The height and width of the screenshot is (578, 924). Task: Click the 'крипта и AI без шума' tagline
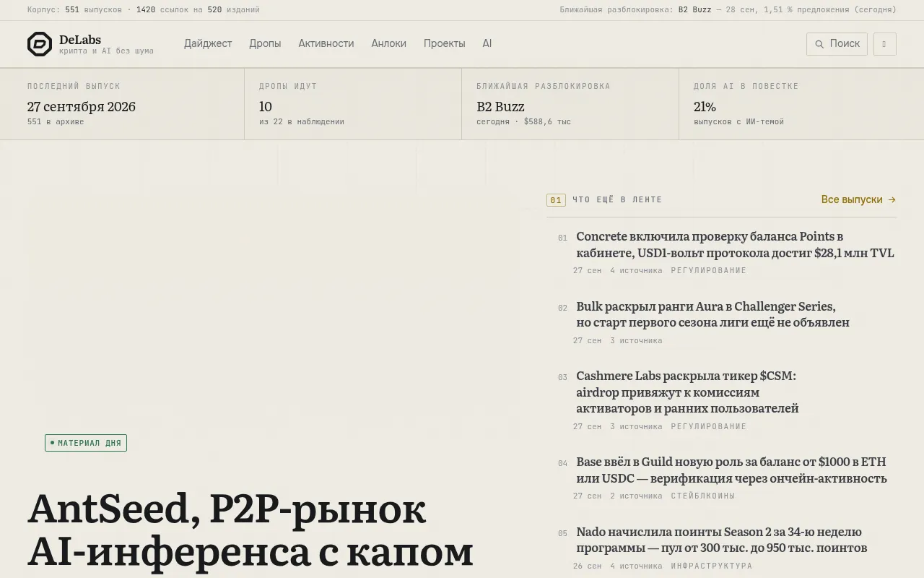coord(106,51)
